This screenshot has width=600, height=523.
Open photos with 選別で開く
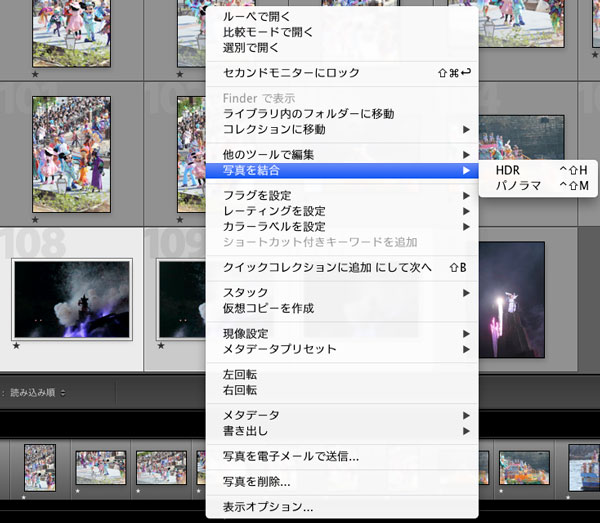pyautogui.click(x=342, y=48)
